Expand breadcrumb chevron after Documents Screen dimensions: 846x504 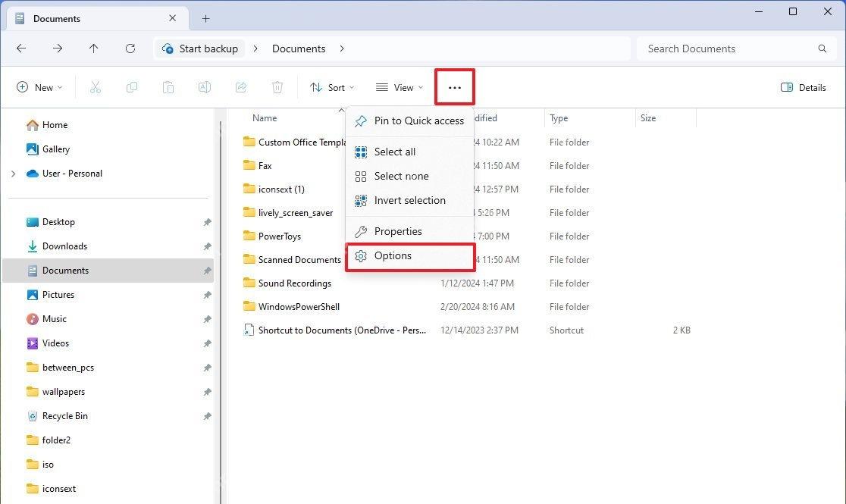342,49
